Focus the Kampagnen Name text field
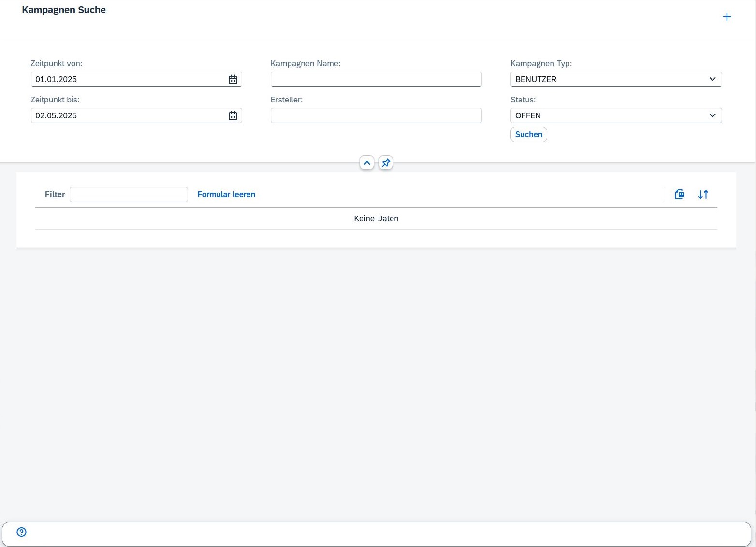Image resolution: width=756 pixels, height=547 pixels. pos(376,80)
